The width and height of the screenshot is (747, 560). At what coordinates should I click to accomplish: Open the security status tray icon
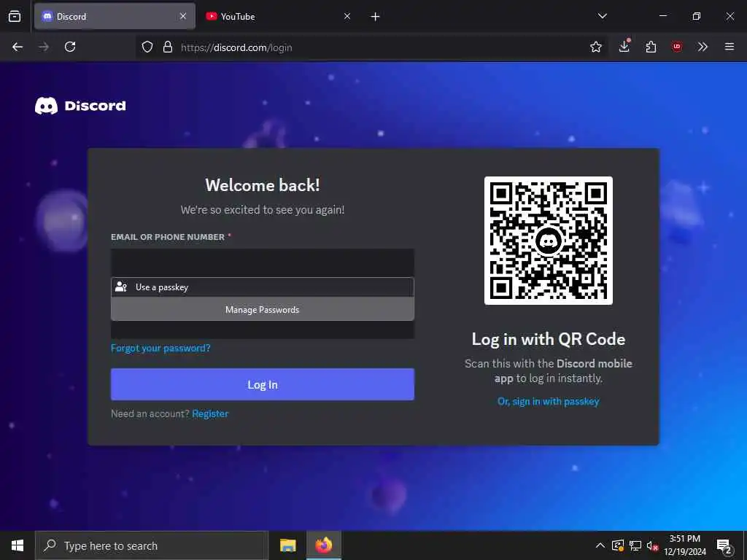pos(618,545)
